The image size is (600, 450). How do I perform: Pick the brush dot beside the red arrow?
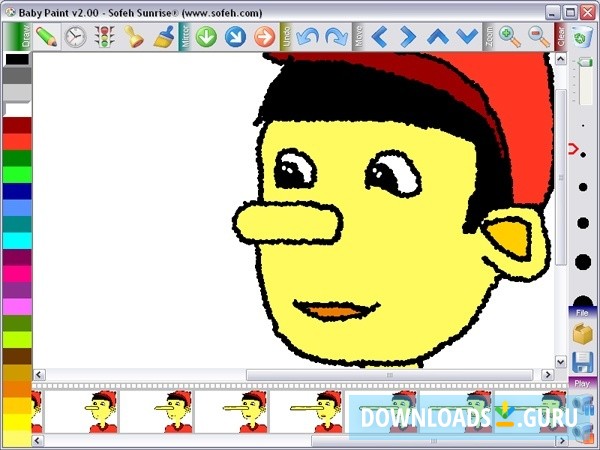pos(583,155)
